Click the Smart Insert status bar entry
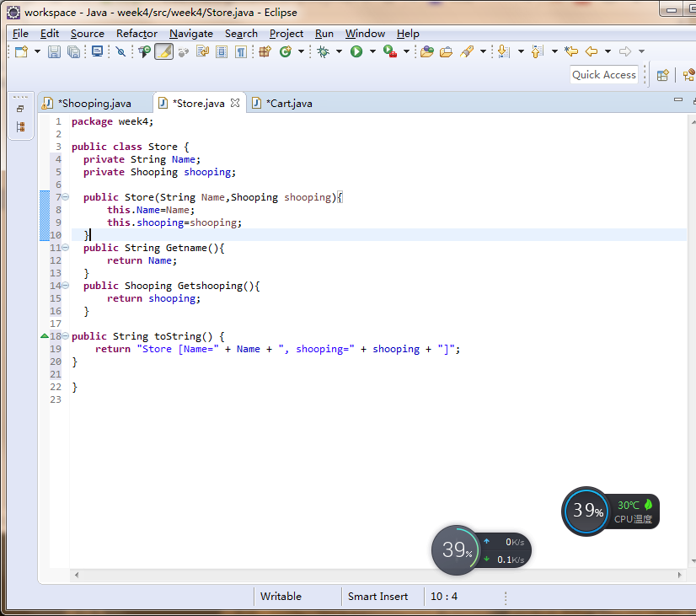The height and width of the screenshot is (616, 696). (x=377, y=597)
